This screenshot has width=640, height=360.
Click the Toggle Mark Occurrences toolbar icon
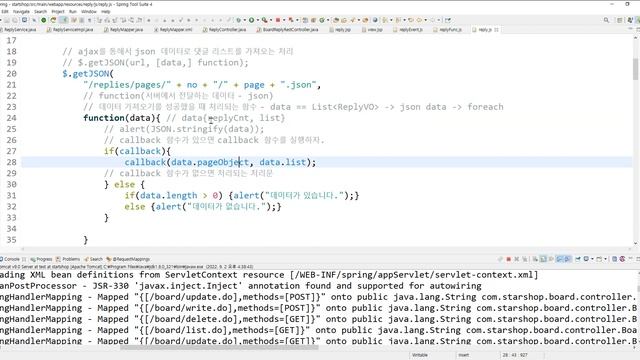click(x=64, y=20)
